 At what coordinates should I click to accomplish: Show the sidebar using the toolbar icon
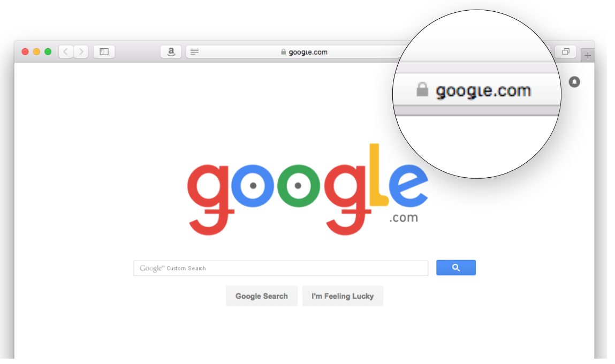[x=104, y=52]
